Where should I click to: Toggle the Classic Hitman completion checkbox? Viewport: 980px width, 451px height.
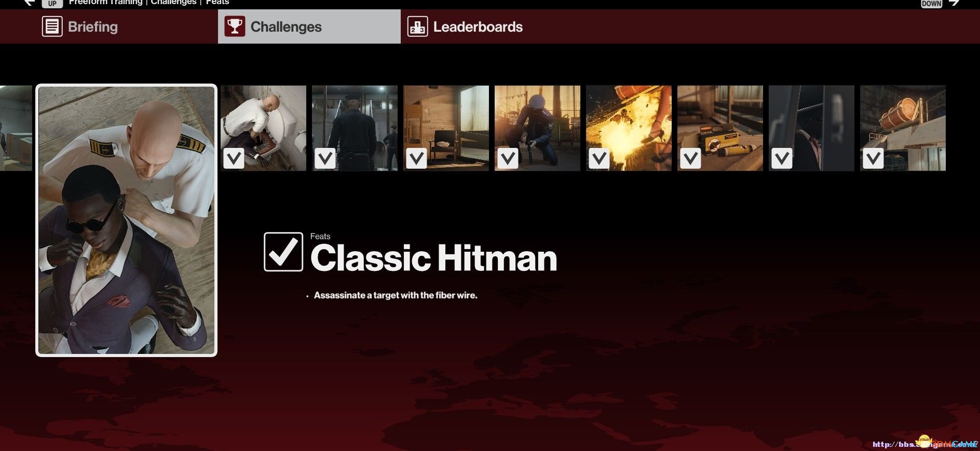[x=283, y=252]
